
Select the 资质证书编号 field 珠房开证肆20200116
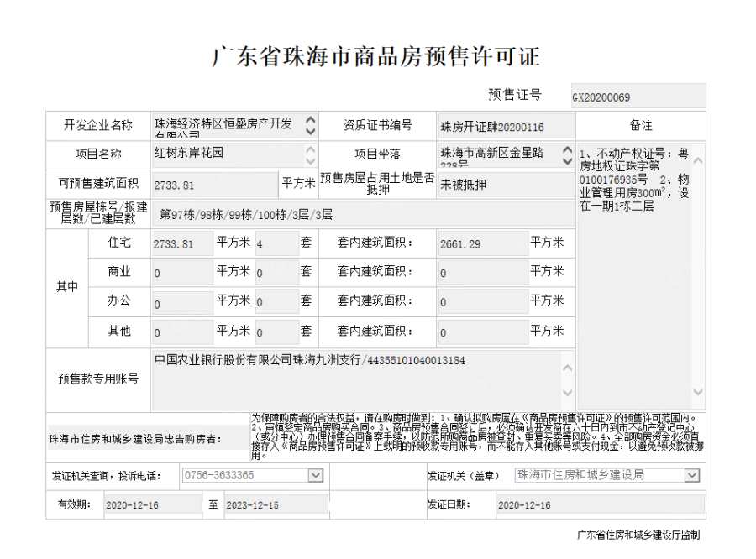(x=507, y=126)
